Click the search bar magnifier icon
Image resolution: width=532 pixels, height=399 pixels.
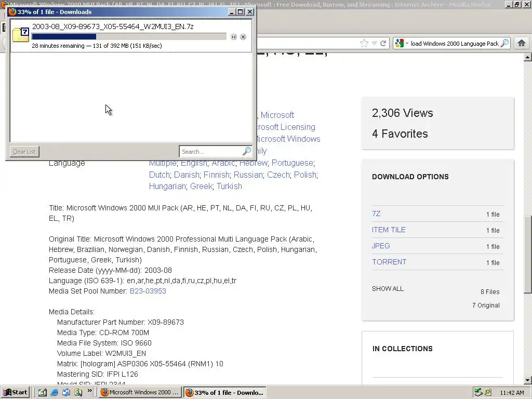(505, 43)
